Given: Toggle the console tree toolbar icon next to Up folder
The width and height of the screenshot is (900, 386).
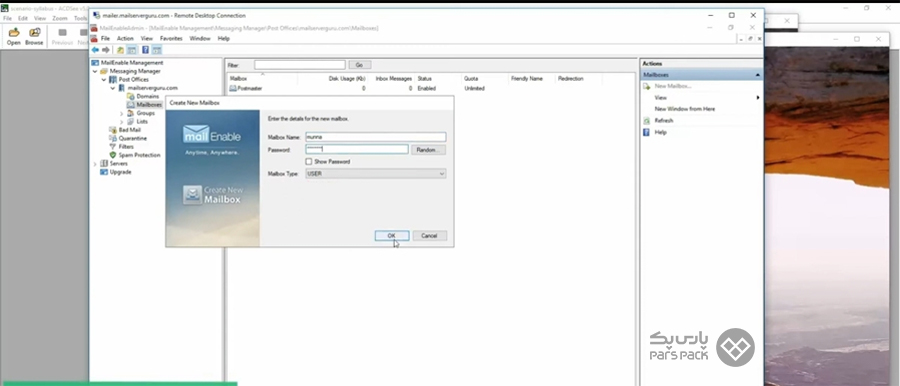Looking at the screenshot, I should click(131, 50).
